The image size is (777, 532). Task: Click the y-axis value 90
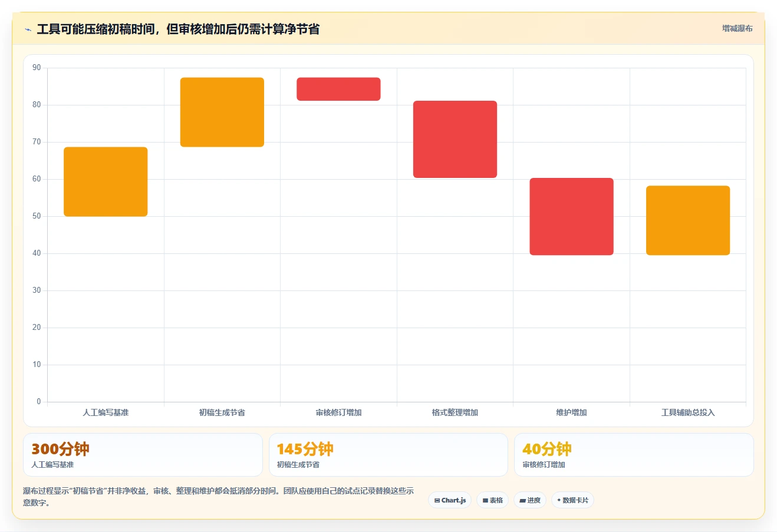click(37, 68)
